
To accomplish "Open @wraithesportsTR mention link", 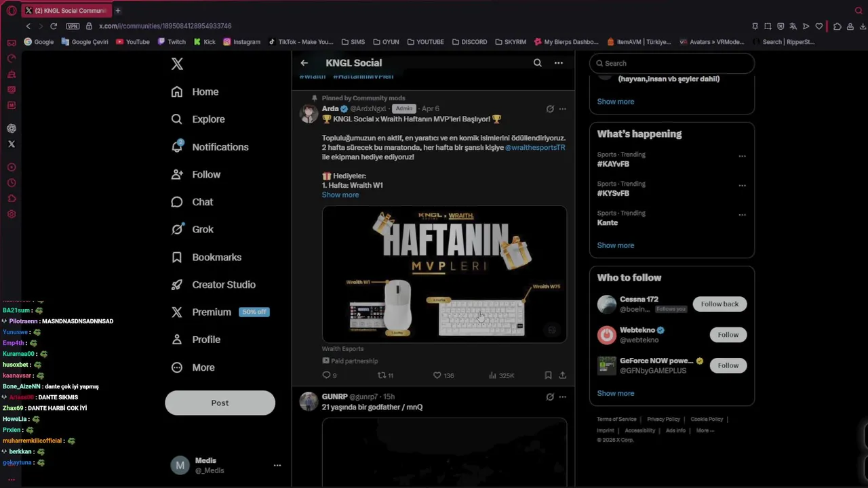I will pos(535,148).
